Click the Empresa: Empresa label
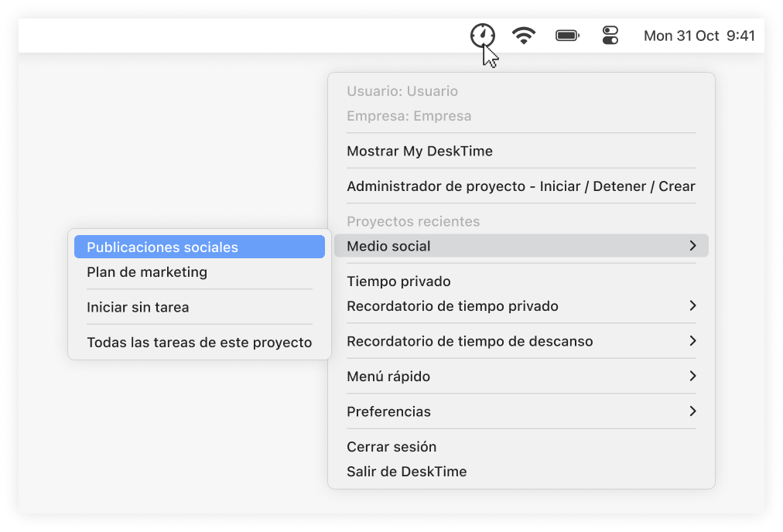The image size is (783, 532). pyautogui.click(x=409, y=116)
